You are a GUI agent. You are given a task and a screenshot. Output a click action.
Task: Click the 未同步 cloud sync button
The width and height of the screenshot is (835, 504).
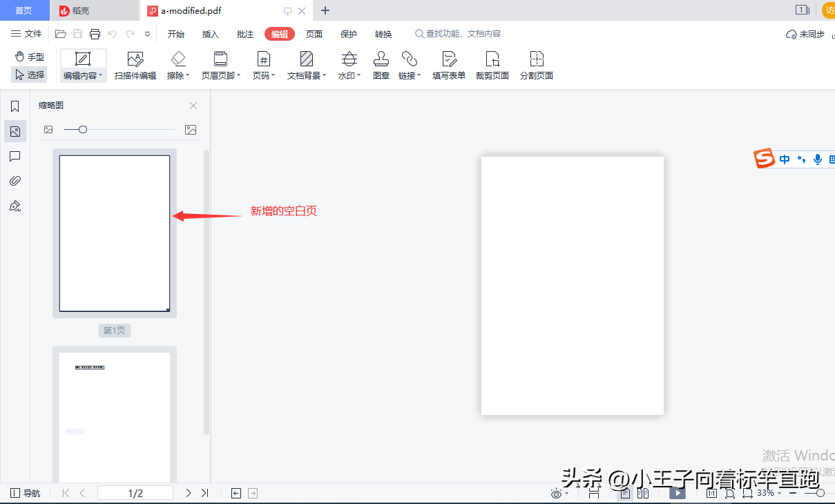pyautogui.click(x=806, y=34)
